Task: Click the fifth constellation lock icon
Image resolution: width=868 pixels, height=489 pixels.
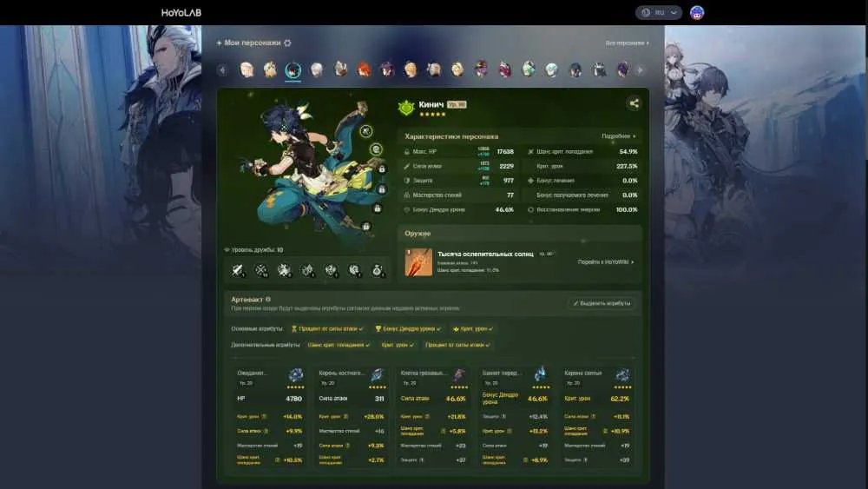Action: tap(377, 208)
